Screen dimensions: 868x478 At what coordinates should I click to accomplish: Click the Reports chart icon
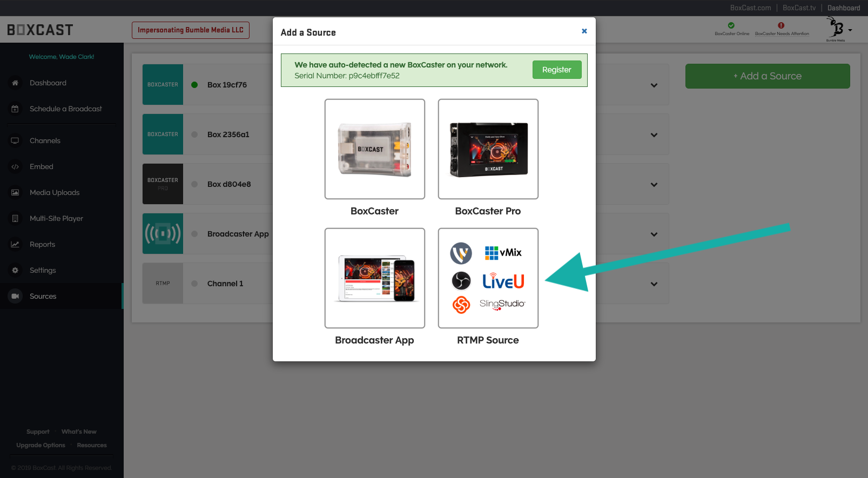[x=15, y=245]
